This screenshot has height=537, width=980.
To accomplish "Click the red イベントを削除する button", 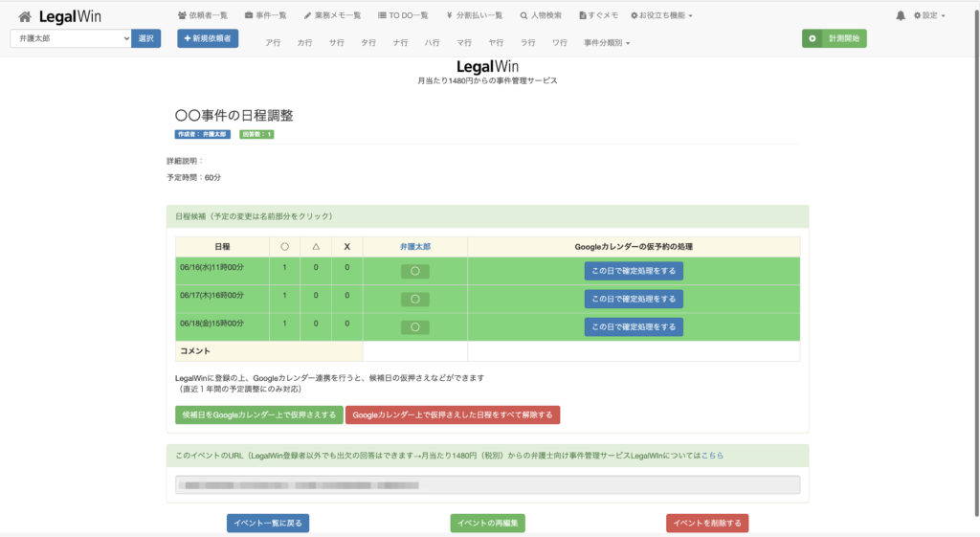I will tap(707, 523).
